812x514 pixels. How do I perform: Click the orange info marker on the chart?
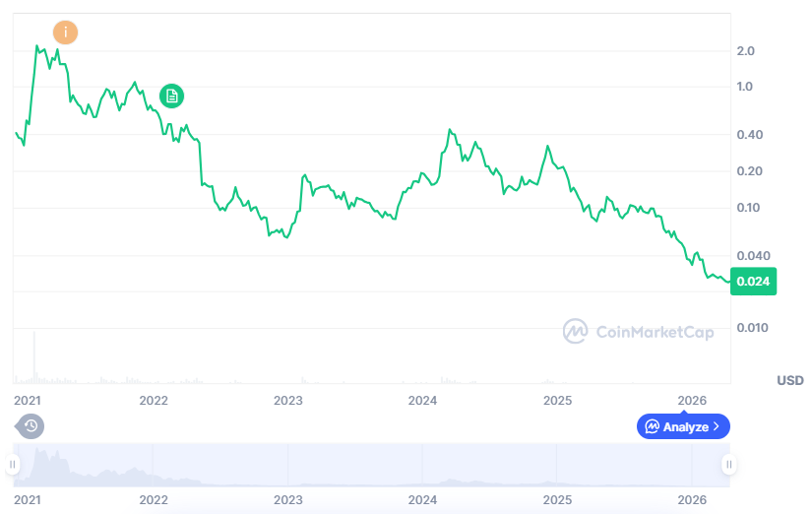[x=66, y=32]
